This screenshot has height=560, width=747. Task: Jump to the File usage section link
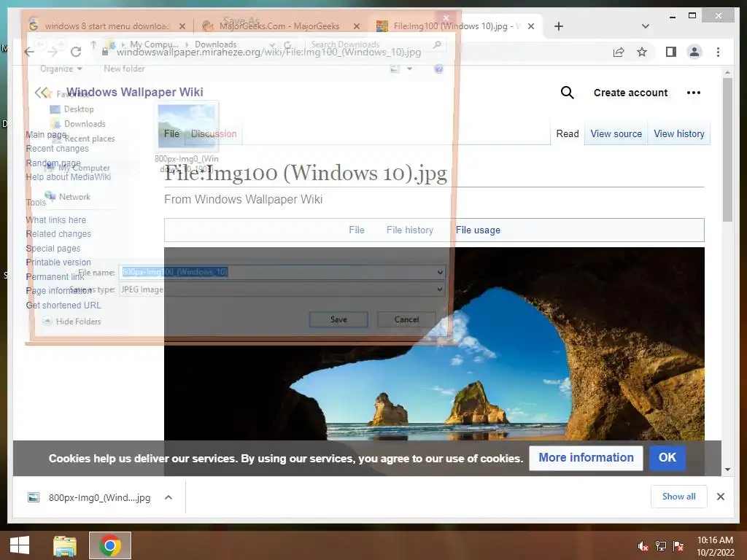tap(478, 230)
